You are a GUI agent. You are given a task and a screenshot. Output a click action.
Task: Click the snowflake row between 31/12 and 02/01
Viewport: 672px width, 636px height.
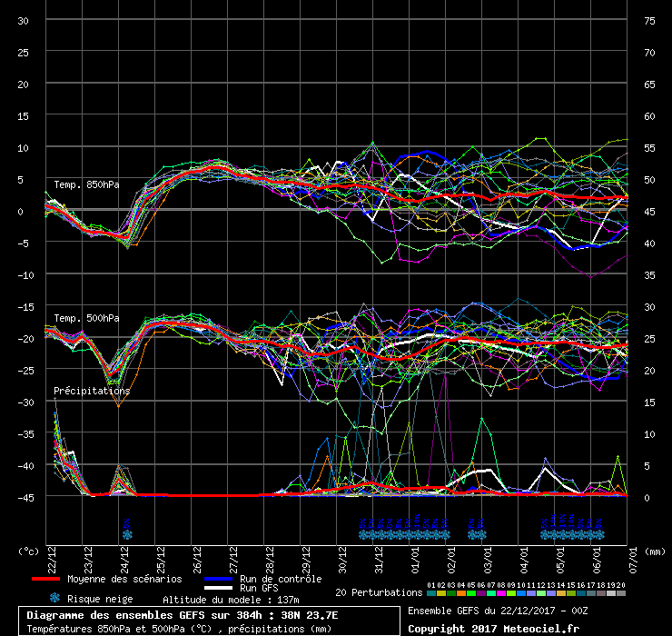pyautogui.click(x=405, y=535)
